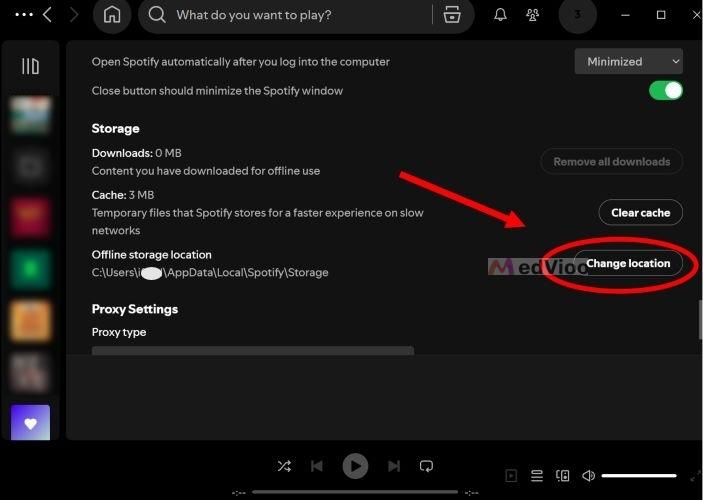Open Connect to a device icon
This screenshot has height=500, width=703.
coord(563,475)
